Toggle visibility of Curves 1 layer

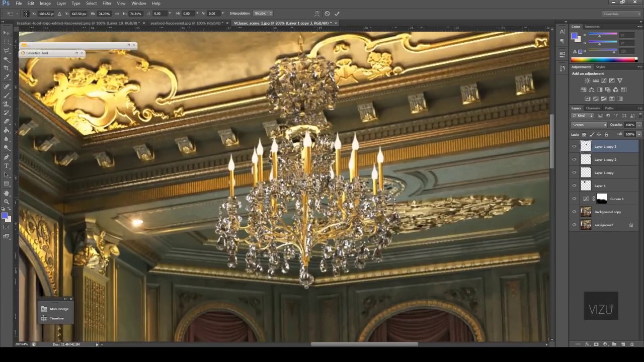[575, 199]
